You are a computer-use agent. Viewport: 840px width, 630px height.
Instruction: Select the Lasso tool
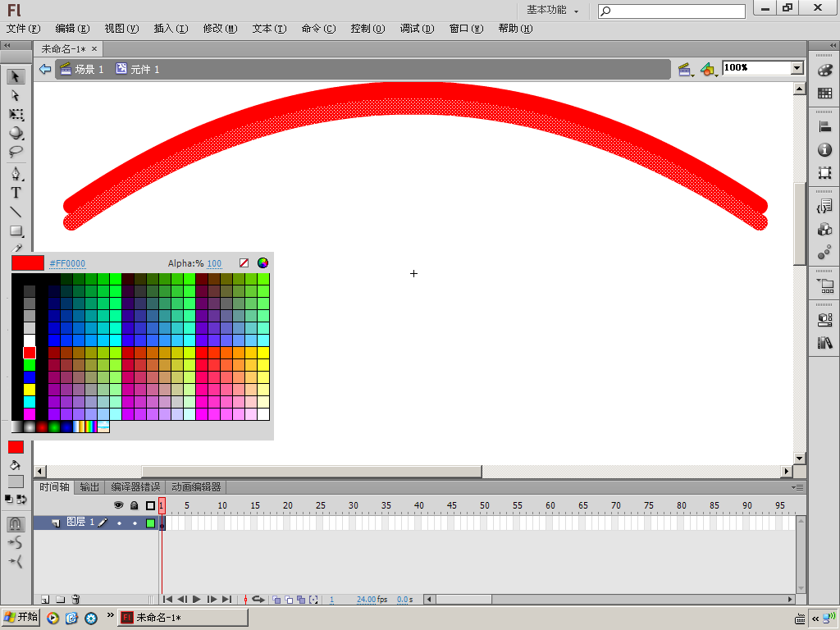click(x=16, y=152)
